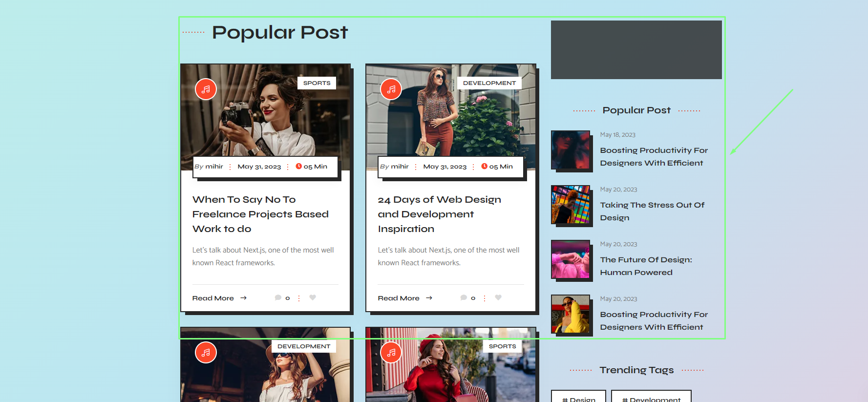The width and height of the screenshot is (868, 402).
Task: Click the music icon on the 'When To Say No' post
Action: tap(206, 89)
